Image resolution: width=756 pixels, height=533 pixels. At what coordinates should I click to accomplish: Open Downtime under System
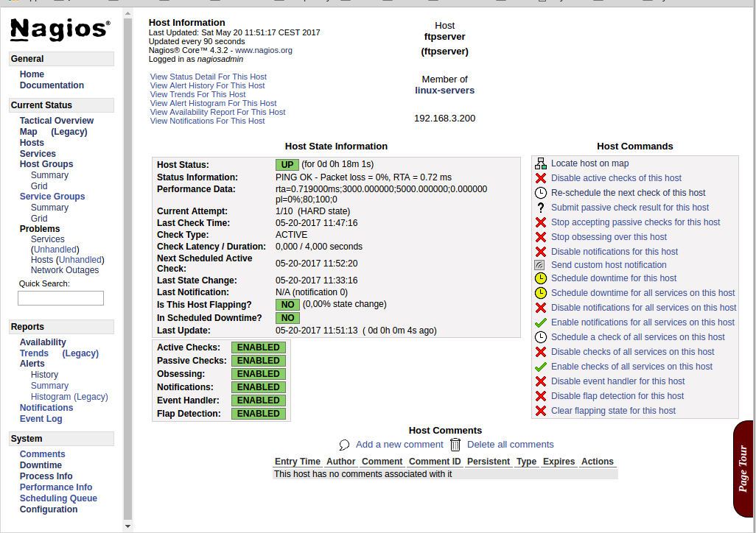[41, 465]
